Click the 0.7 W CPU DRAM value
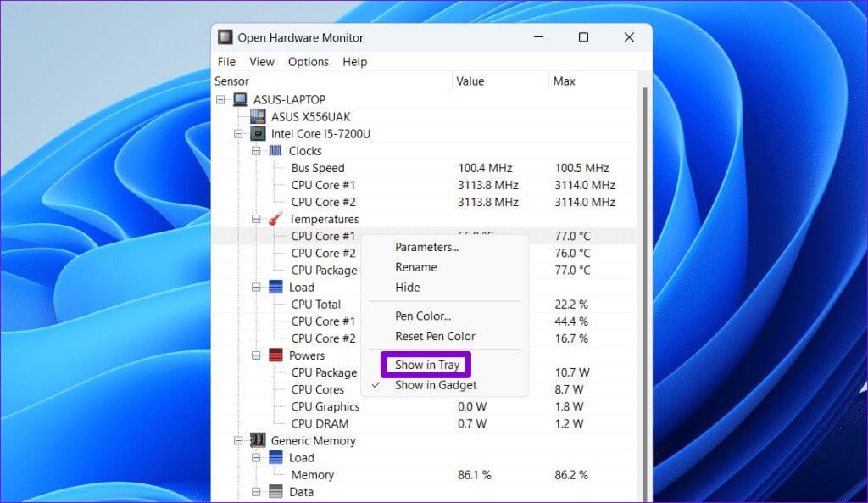 pyautogui.click(x=472, y=424)
